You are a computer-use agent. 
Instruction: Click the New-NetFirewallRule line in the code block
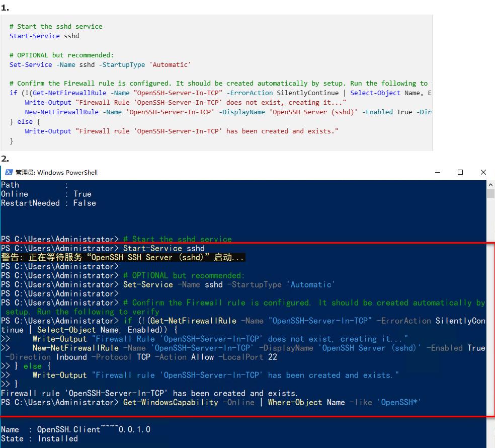(x=226, y=112)
